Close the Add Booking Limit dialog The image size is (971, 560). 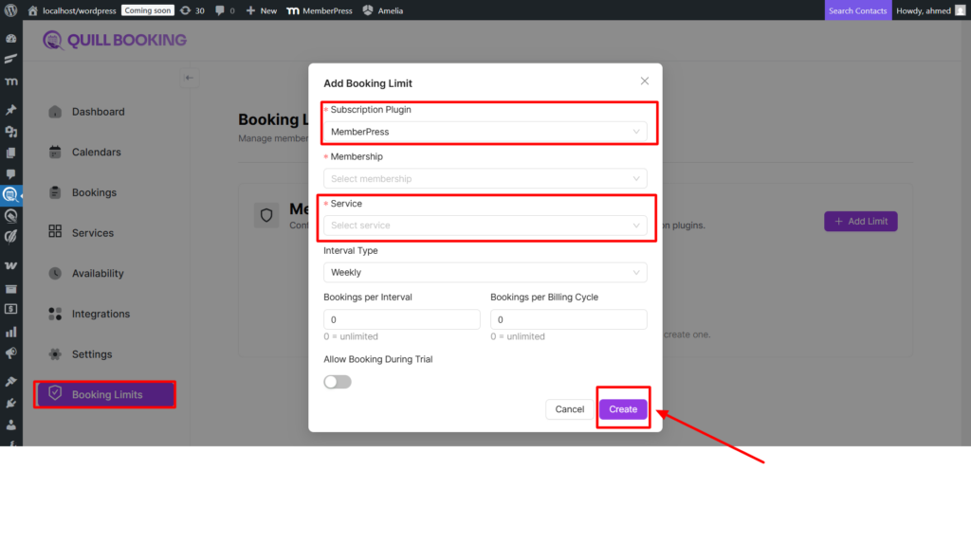point(645,81)
